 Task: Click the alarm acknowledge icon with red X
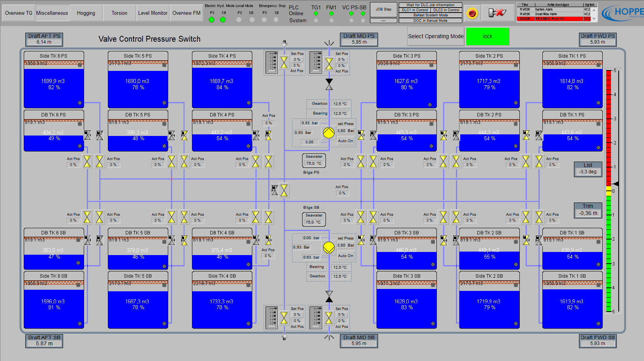(497, 13)
